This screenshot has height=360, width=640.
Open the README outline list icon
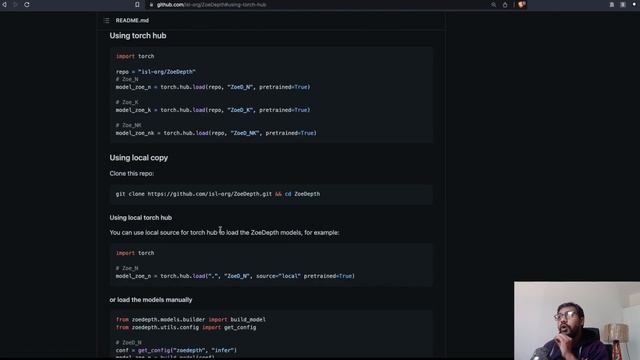(107, 20)
